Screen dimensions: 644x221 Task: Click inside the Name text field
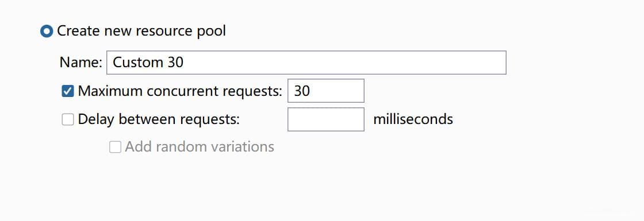(306, 63)
